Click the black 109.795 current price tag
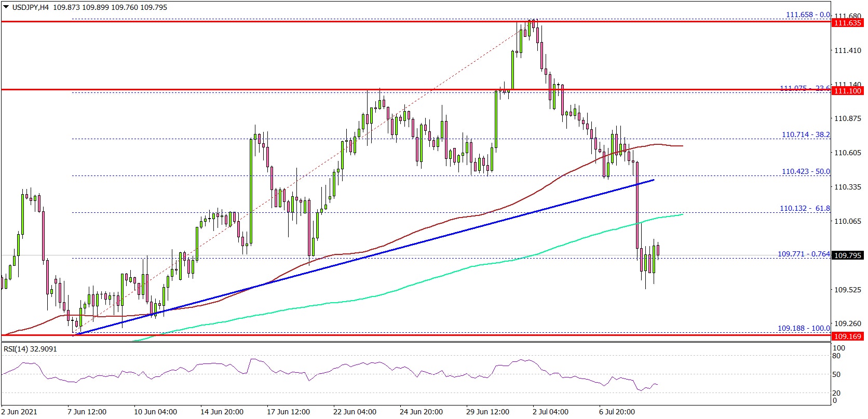Image resolution: width=868 pixels, height=419 pixels. click(847, 255)
